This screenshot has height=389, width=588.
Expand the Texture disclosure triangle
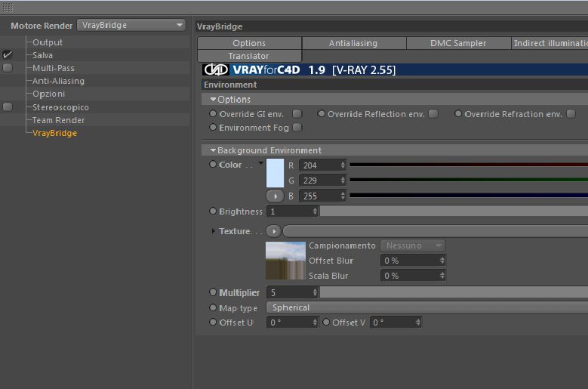coord(213,231)
